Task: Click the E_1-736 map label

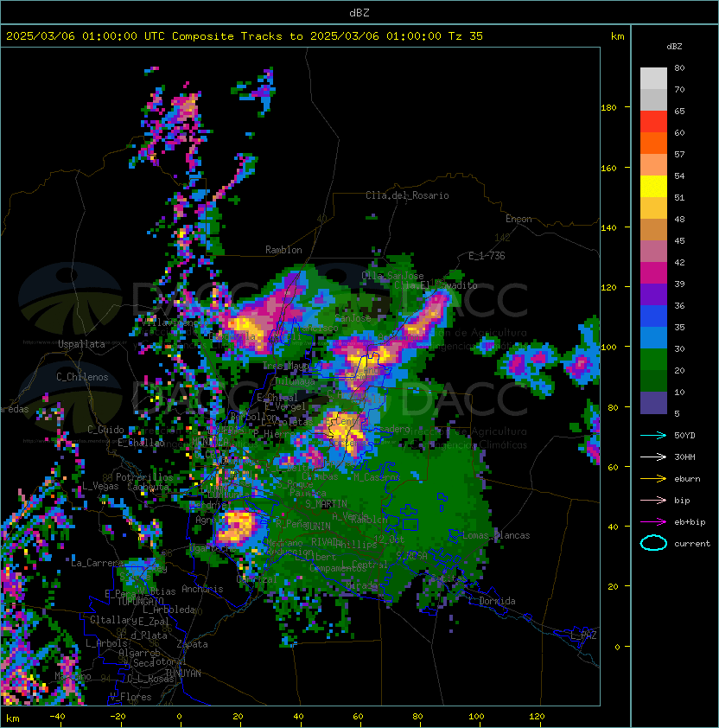Action: (487, 256)
